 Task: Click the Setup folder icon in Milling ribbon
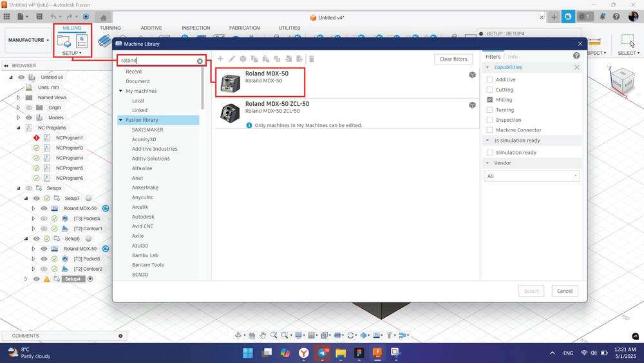click(x=64, y=41)
